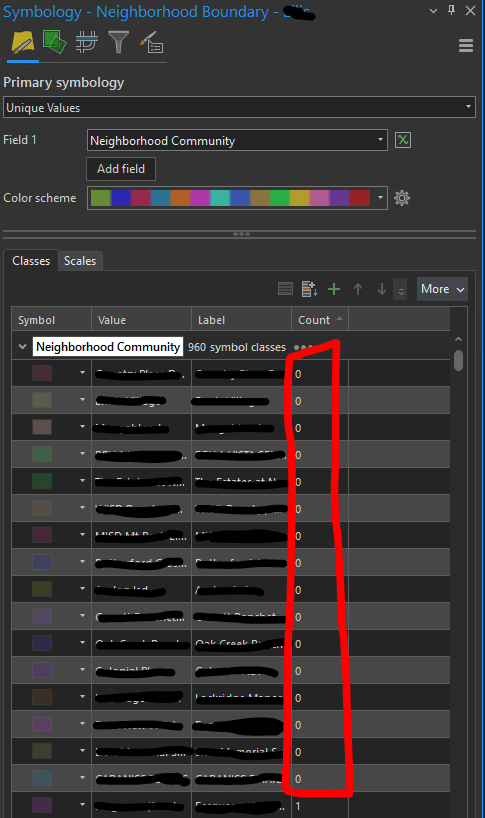Open symbol dropdown arrow in the count 1 row
The height and width of the screenshot is (818, 485).
[82, 805]
